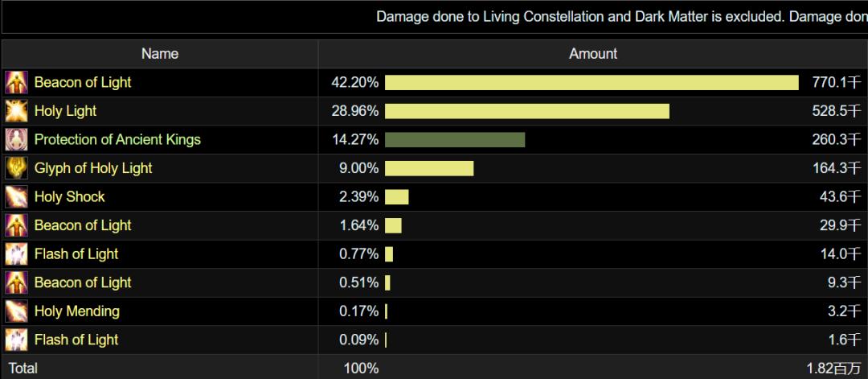Click the Protection of Ancient Kings icon
The width and height of the screenshot is (868, 379).
pyautogui.click(x=16, y=140)
